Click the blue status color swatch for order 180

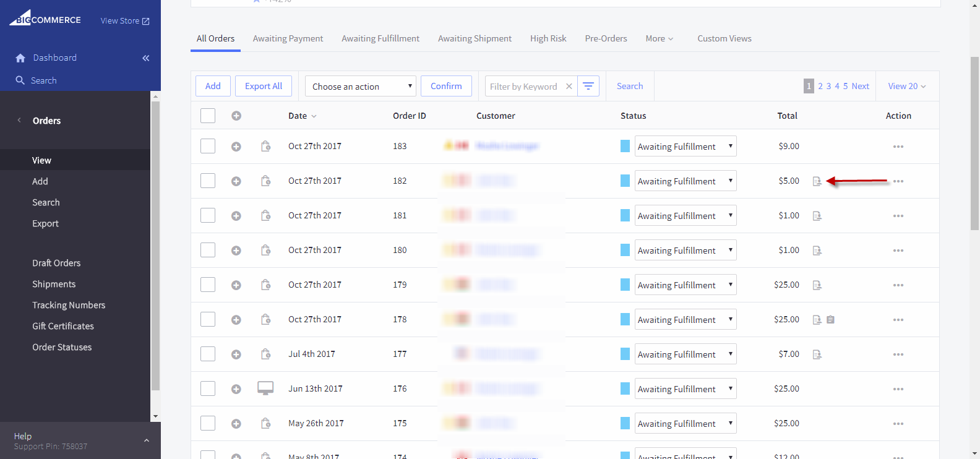coord(625,250)
